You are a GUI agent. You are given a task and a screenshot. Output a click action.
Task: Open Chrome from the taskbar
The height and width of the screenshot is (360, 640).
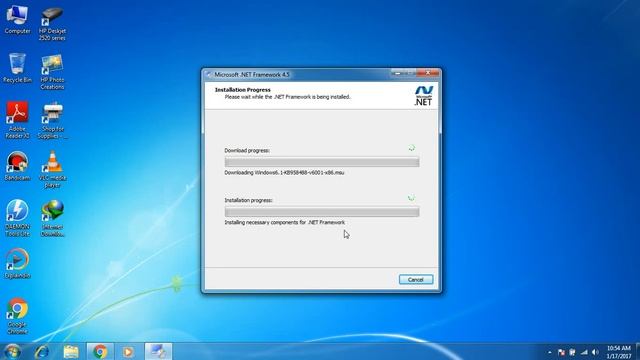100,351
